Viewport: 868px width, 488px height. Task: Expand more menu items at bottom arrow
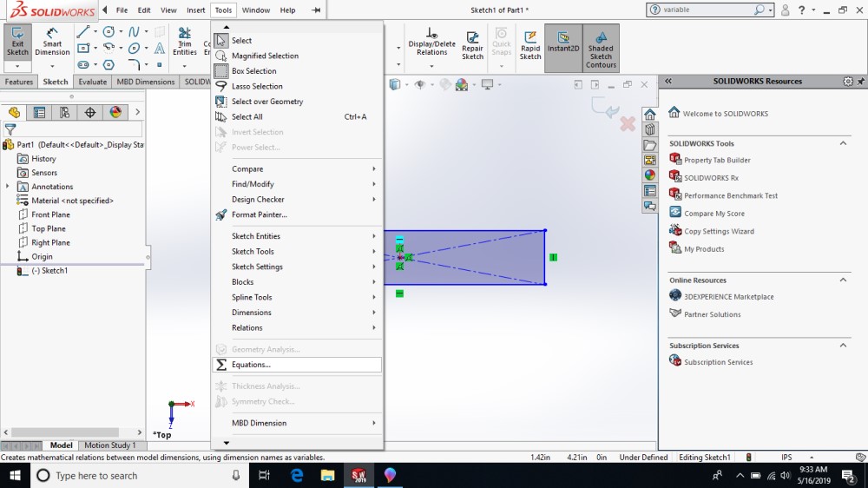pyautogui.click(x=227, y=443)
